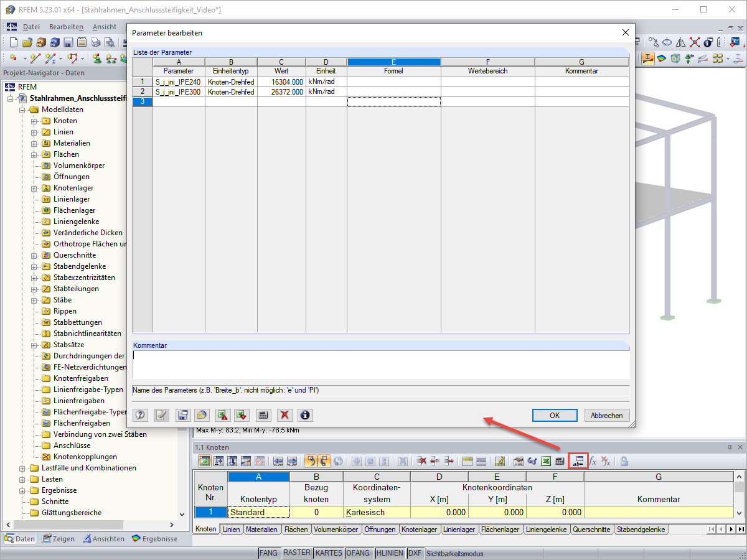
Task: Click the table calculator icon next to Excel icon
Action: (560, 461)
